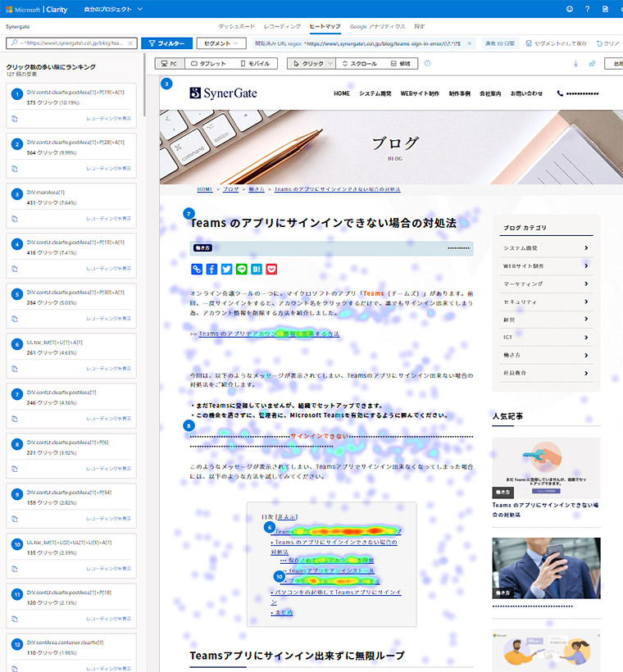Click the ブログ breadcrumb link
This screenshot has width=623, height=672.
click(x=230, y=189)
